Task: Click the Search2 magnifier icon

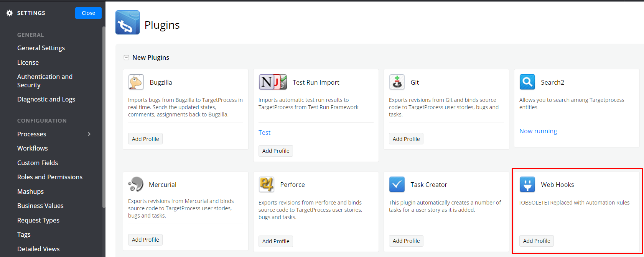Action: [x=527, y=82]
